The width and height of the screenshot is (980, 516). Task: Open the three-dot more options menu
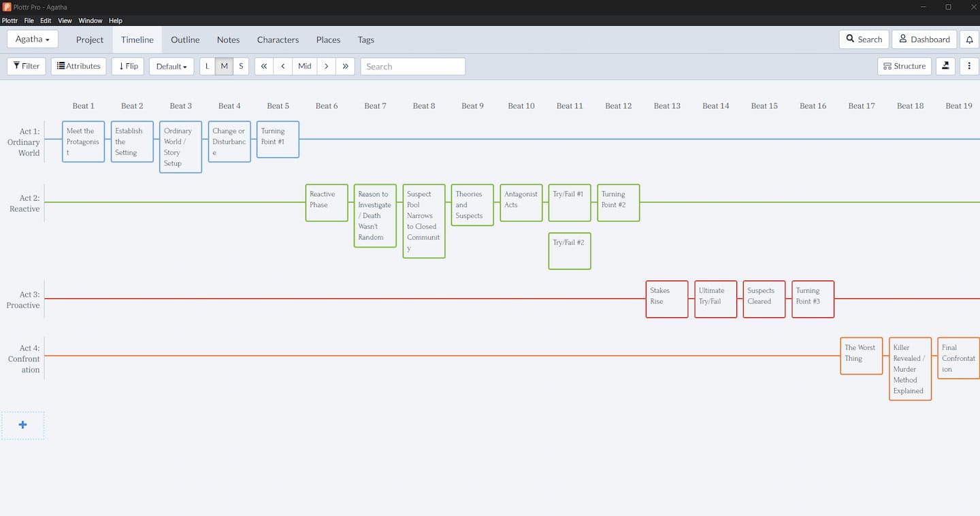pos(969,66)
